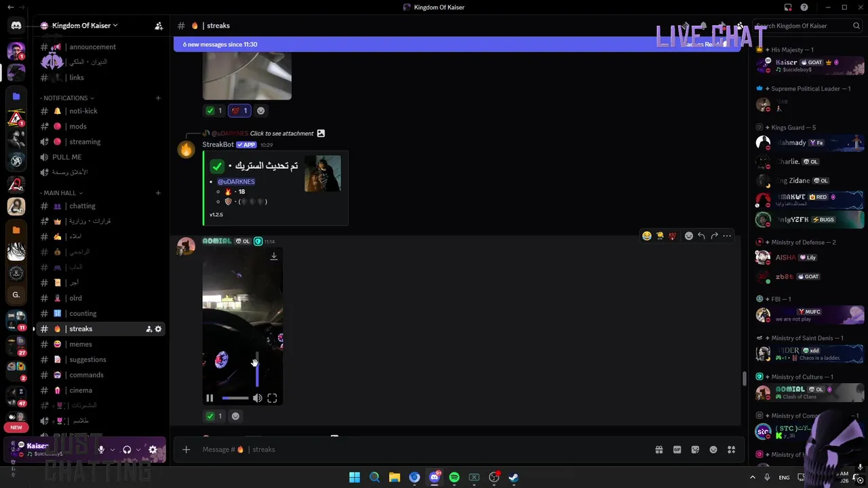This screenshot has width=868, height=488.
Task: Open invite people icon beside server name
Action: (x=159, y=26)
